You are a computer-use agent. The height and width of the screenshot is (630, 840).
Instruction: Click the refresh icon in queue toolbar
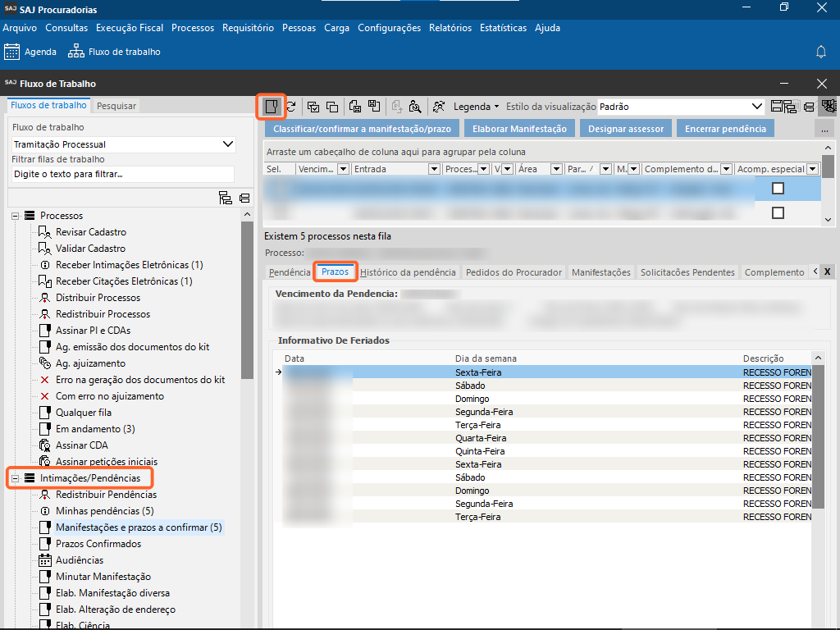pyautogui.click(x=290, y=107)
